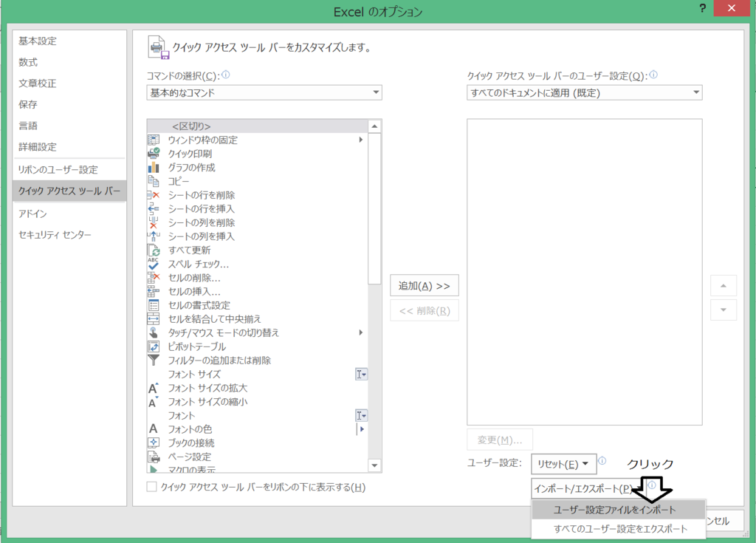Click the command list scroll-up arrow
The height and width of the screenshot is (543, 756).
coord(374,126)
